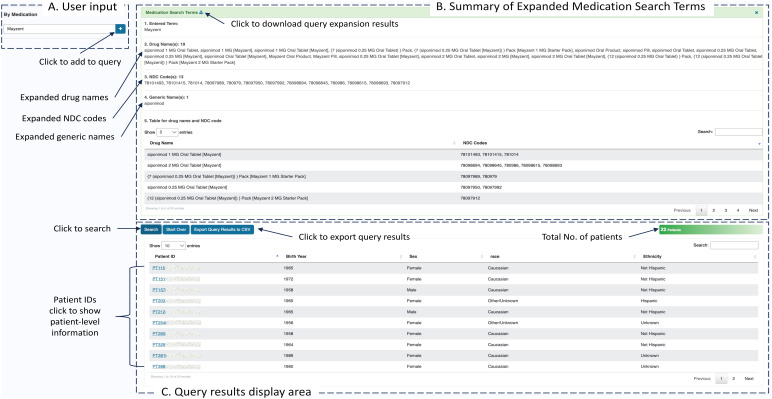Click Previous in drug table pagination

pos(682,210)
